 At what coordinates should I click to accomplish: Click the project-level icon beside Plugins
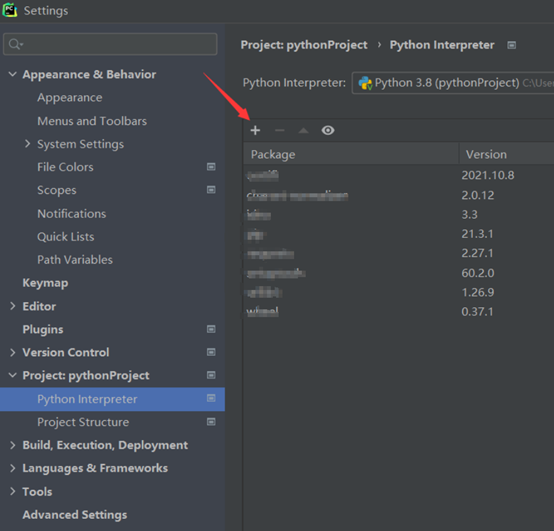click(x=211, y=329)
